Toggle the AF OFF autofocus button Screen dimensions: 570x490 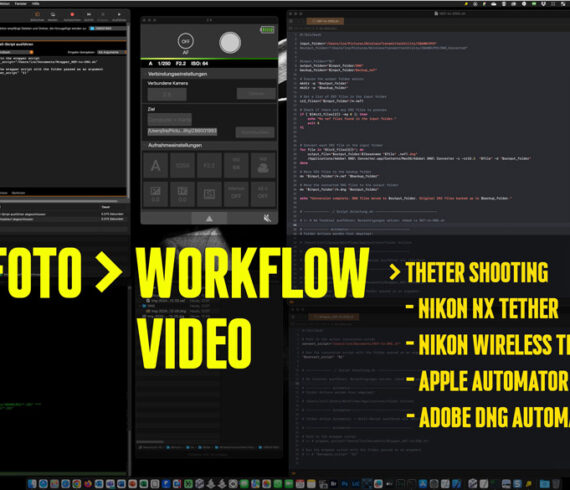(x=185, y=41)
